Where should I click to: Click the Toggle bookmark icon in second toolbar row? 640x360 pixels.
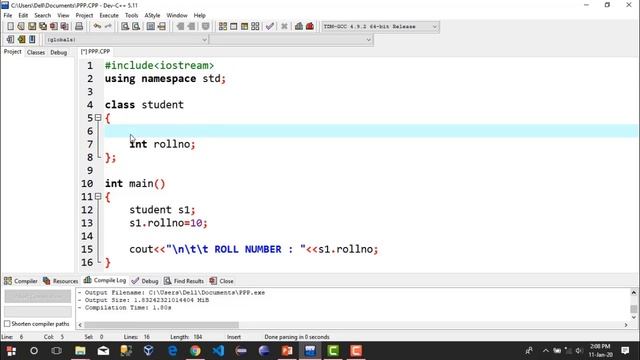pos(21,40)
